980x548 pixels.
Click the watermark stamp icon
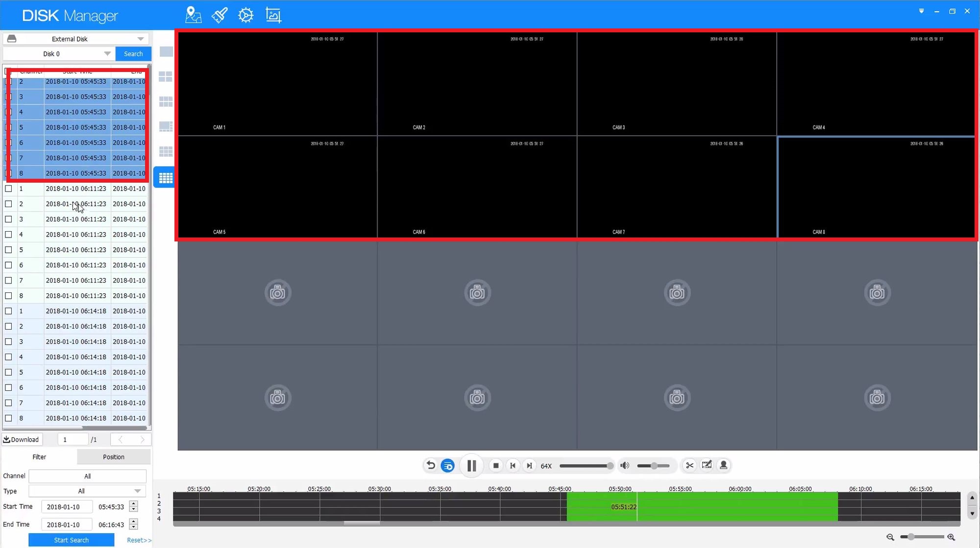[x=723, y=465]
